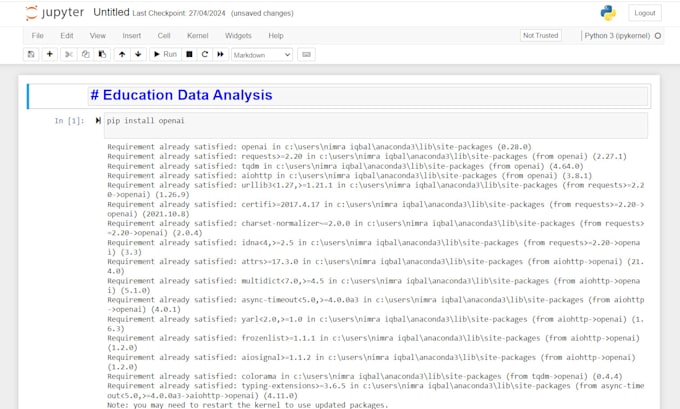Viewport: 680px width, 409px height.
Task: Click the Last Checkpoint 27/04/2024 text
Action: click(179, 13)
